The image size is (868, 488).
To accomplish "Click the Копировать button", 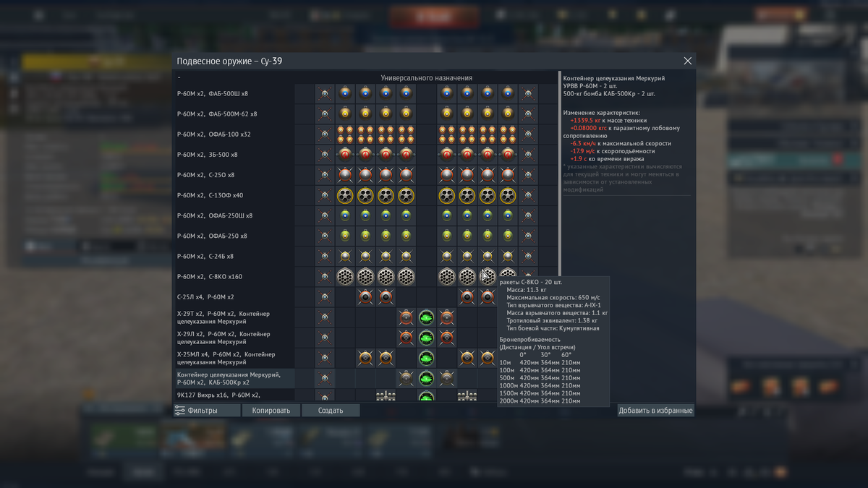I will click(x=271, y=410).
